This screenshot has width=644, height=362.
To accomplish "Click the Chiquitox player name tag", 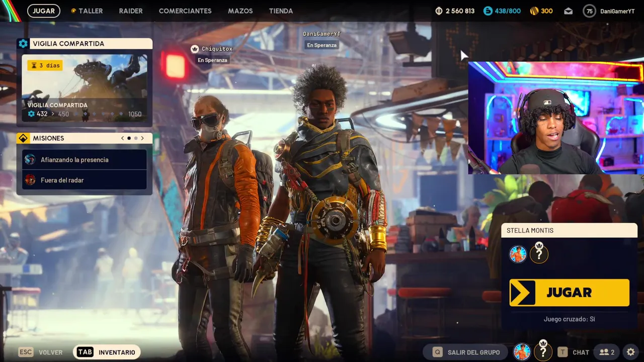I will tap(217, 49).
